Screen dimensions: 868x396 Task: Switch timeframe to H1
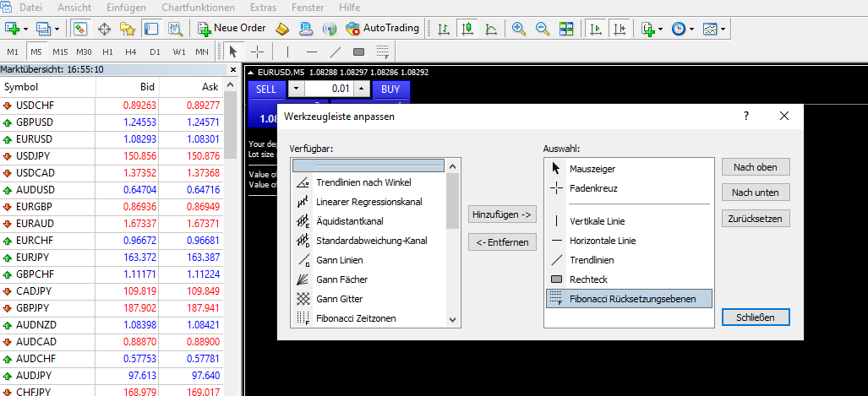108,52
